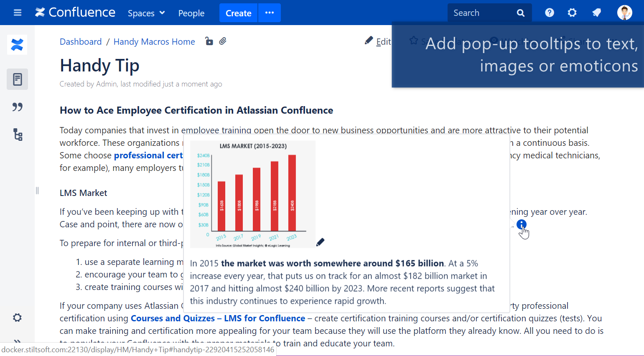
Task: Open the notifications rocket icon
Action: point(597,13)
